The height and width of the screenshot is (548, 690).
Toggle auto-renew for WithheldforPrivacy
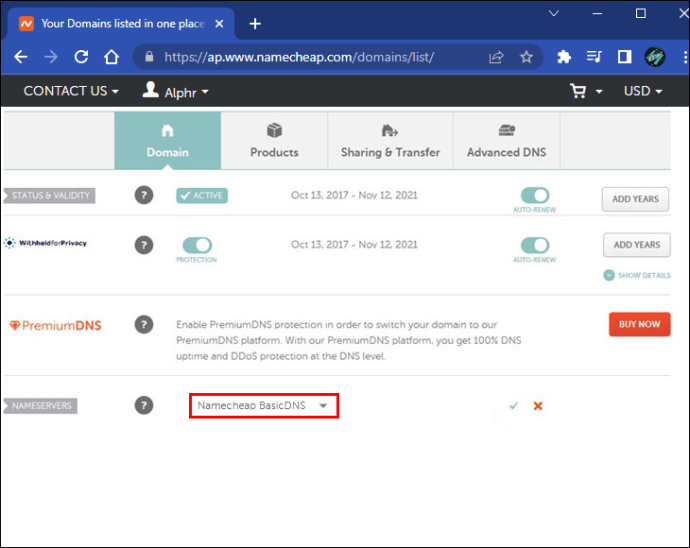pos(535,245)
